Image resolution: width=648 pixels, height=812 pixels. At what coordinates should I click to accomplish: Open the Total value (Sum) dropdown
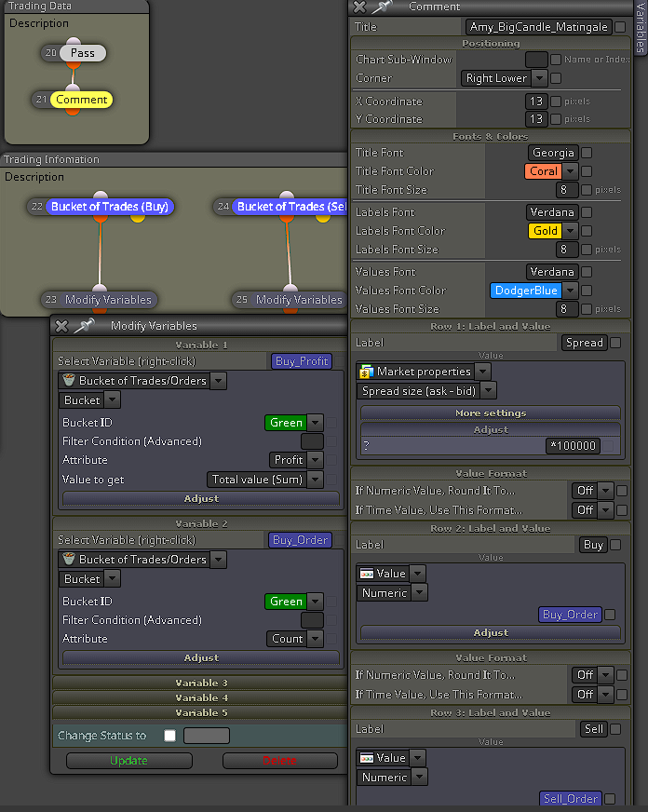316,480
